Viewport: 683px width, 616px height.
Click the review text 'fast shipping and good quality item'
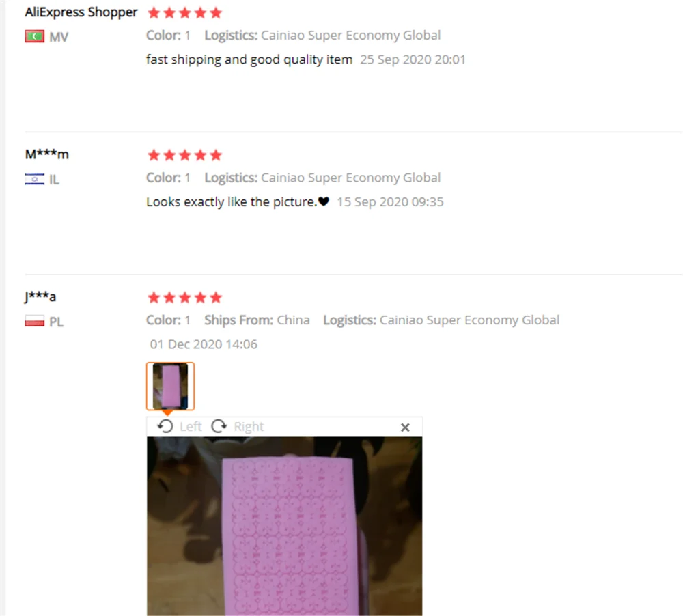249,59
